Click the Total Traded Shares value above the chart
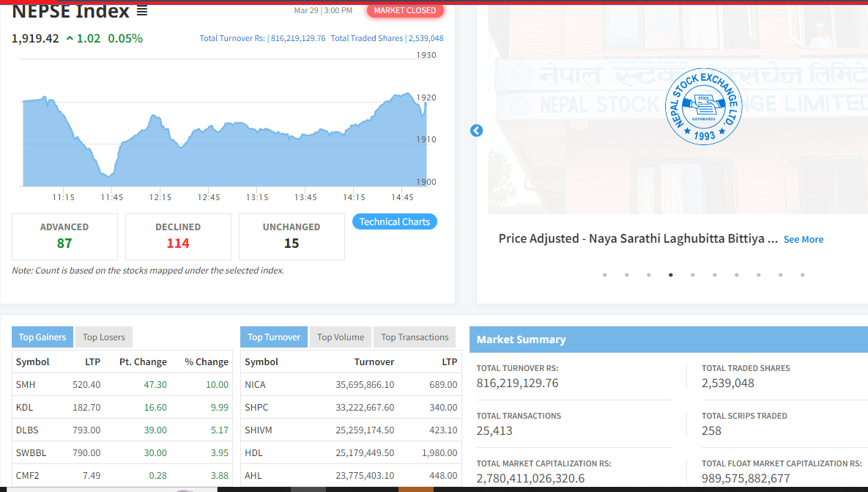 [x=426, y=38]
